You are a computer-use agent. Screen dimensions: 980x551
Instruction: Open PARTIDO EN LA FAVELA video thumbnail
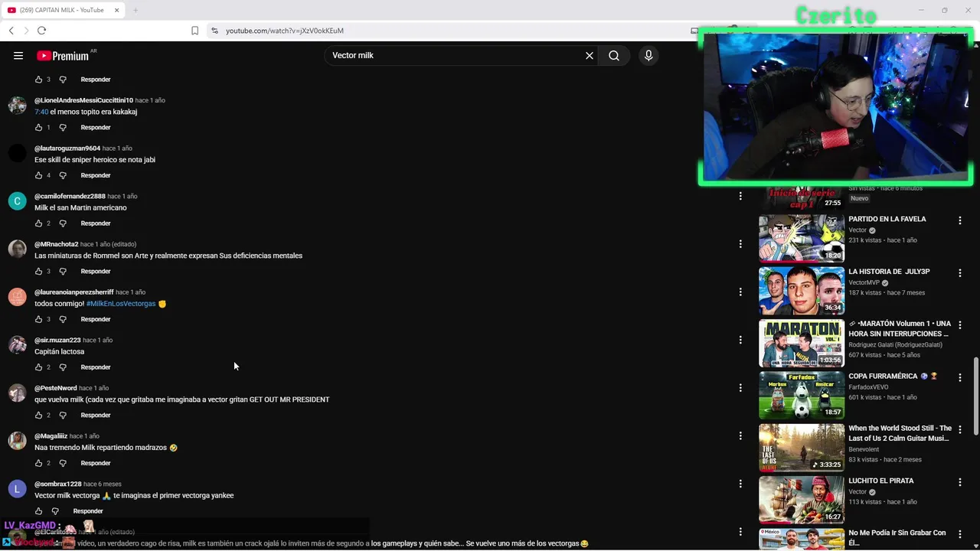click(x=802, y=238)
